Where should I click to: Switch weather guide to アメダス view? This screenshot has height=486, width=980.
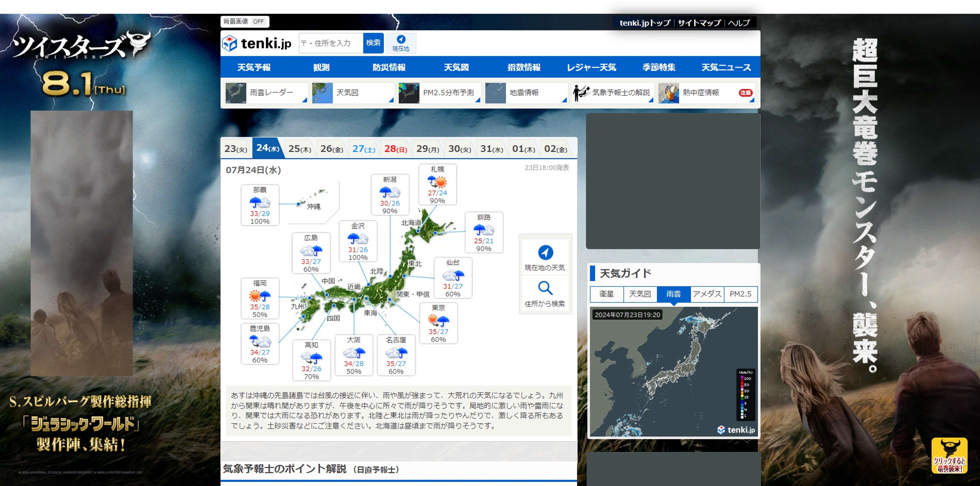pos(707,294)
